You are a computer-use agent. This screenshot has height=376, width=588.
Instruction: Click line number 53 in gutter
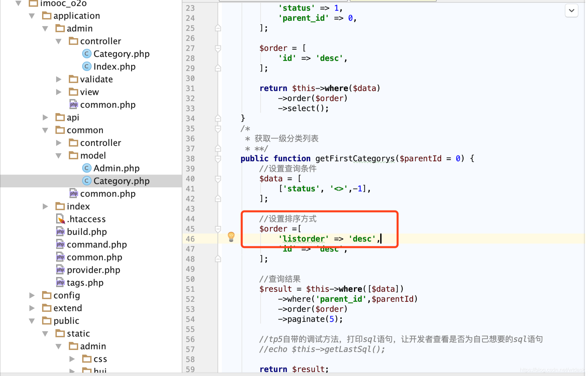click(190, 309)
